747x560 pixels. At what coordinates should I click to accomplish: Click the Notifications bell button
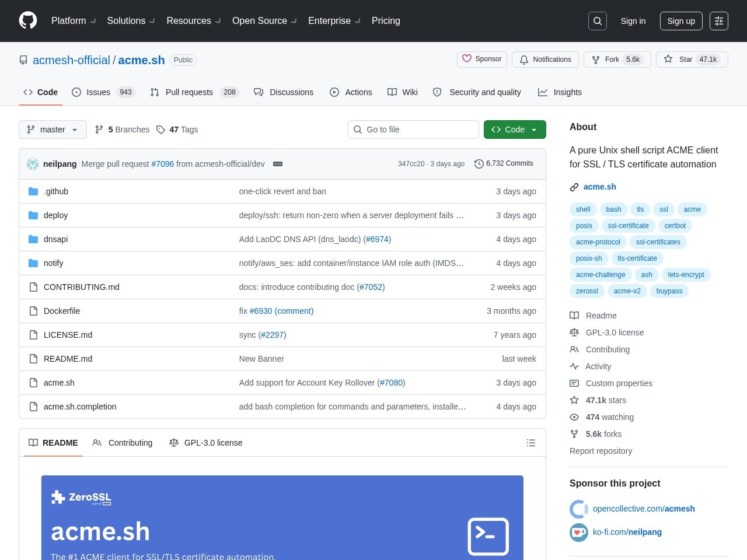tap(545, 60)
